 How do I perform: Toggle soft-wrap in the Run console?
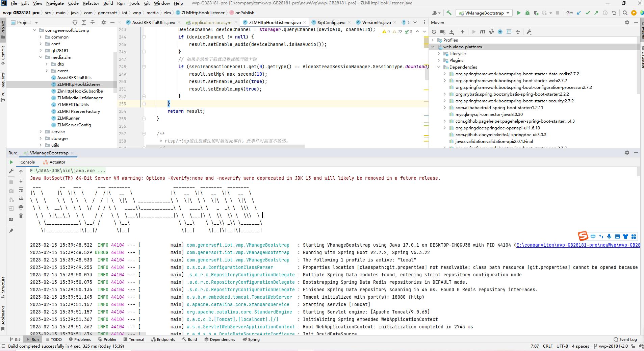(x=21, y=190)
